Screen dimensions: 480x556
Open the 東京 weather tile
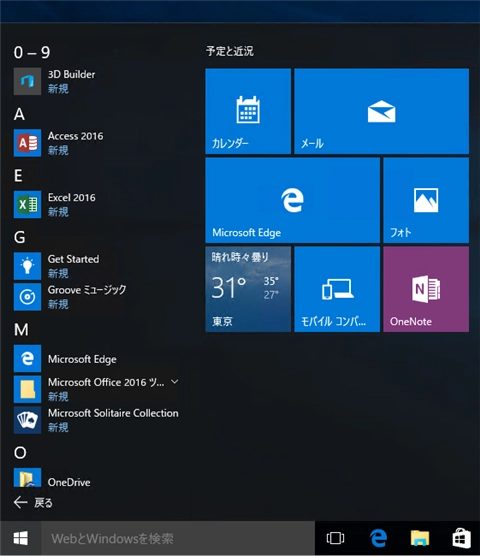click(x=248, y=289)
